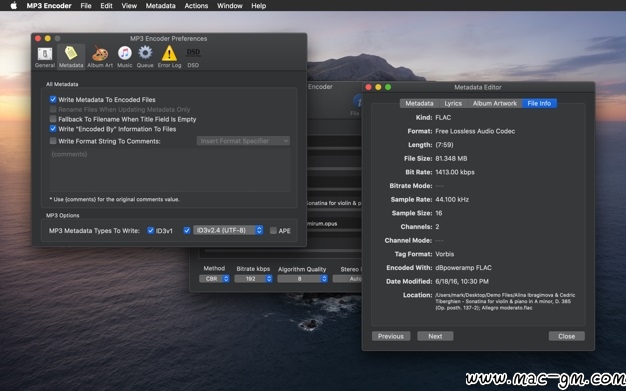Open the Window menu
The image size is (626, 391).
[x=230, y=6]
